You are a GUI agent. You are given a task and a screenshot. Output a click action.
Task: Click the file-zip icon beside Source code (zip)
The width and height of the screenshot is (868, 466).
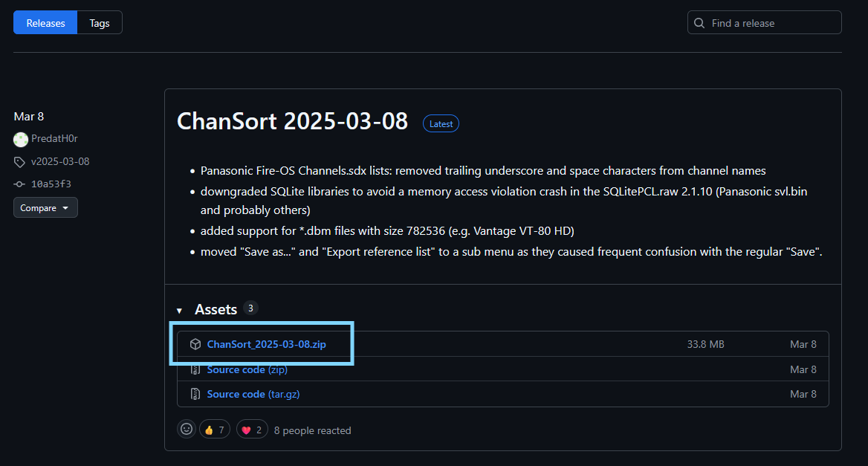195,369
